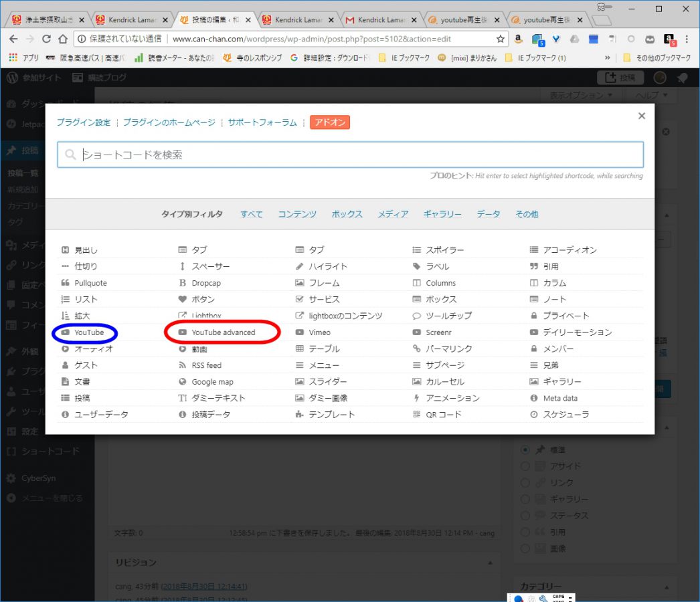Focus the ショートコードを検索 search field

351,155
